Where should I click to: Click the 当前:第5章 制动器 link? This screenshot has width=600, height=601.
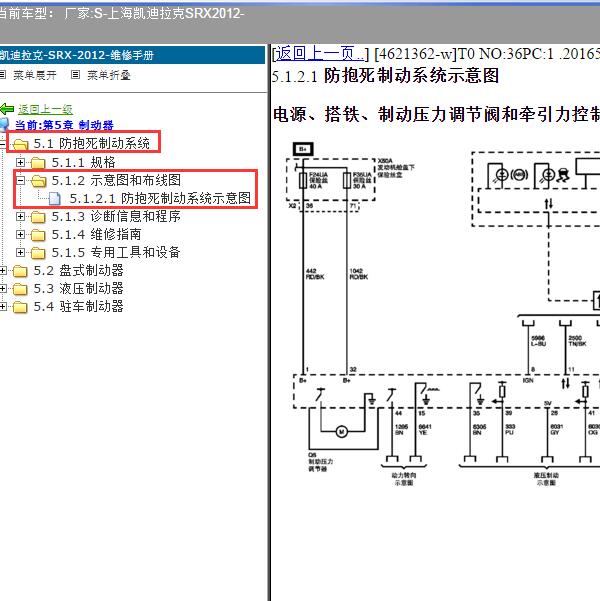point(64,125)
